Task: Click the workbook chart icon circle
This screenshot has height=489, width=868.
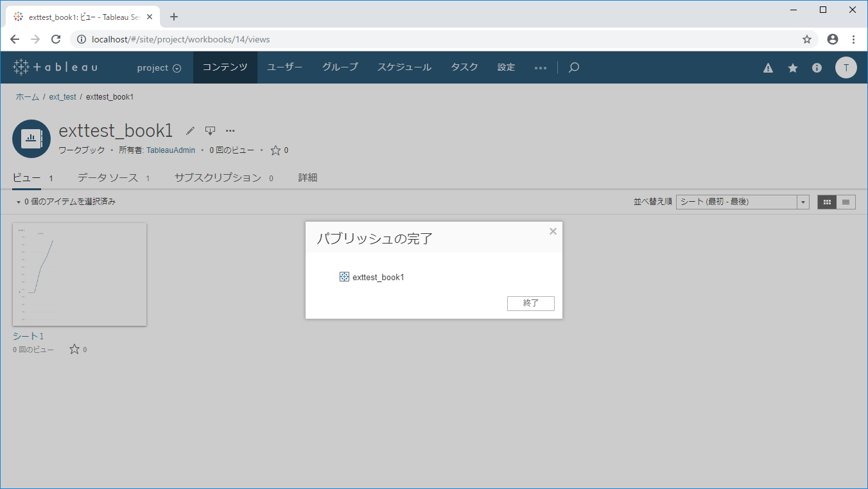Action: point(31,139)
